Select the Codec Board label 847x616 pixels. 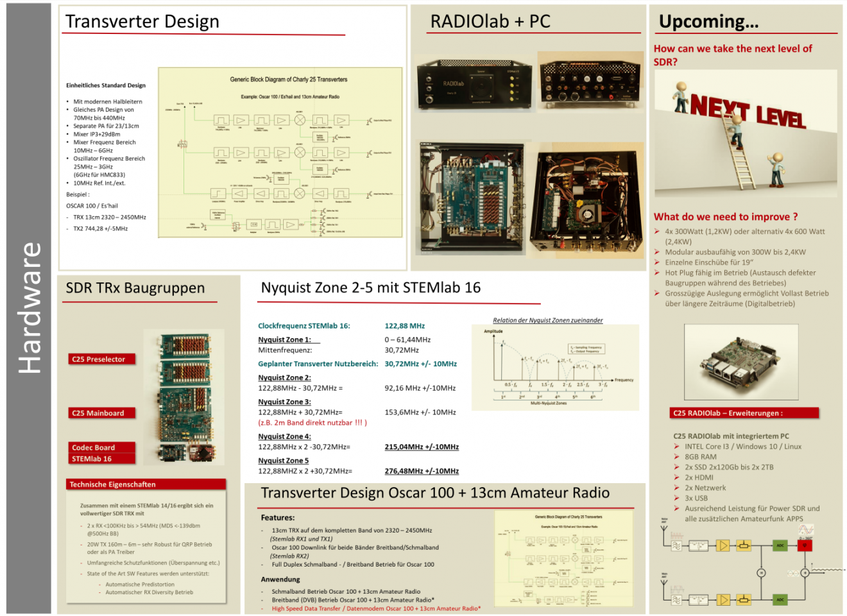(x=102, y=447)
